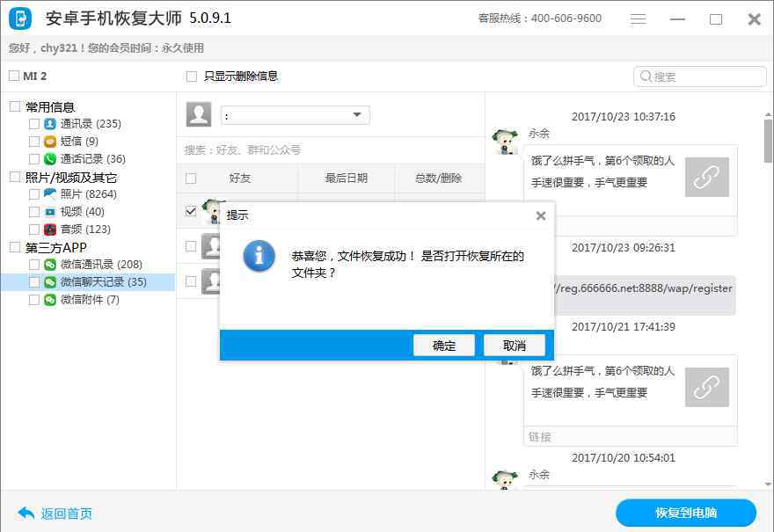
Task: Enable 只显示删除信息 checkbox
Action: coord(192,76)
